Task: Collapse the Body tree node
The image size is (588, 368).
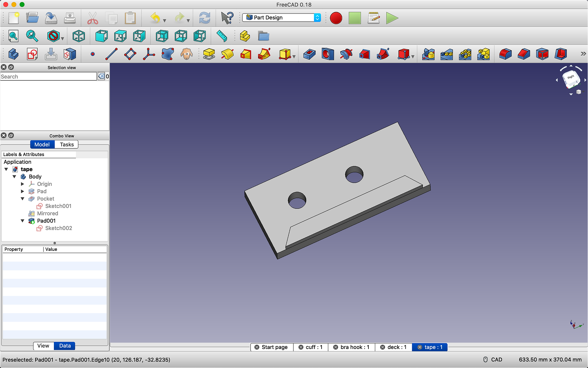Action: click(14, 177)
